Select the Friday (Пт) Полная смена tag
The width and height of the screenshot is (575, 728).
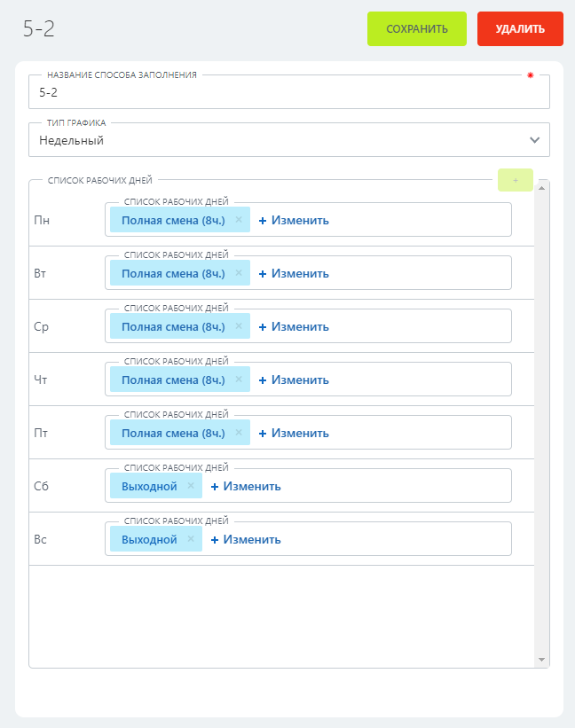pos(173,433)
